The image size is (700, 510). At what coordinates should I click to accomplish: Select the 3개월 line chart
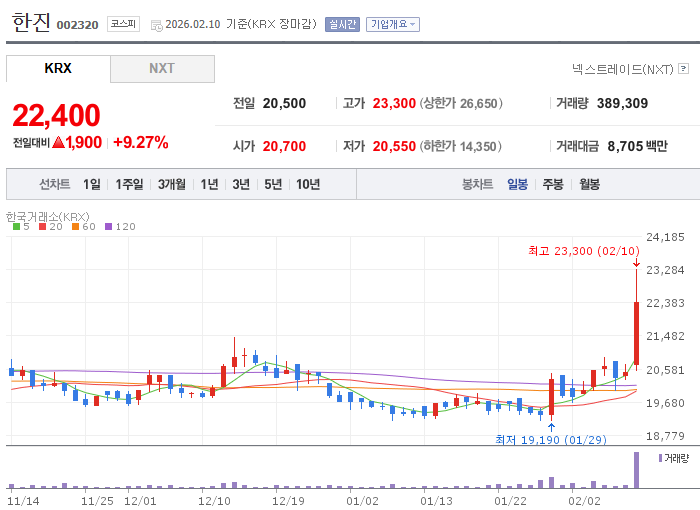[x=172, y=184]
